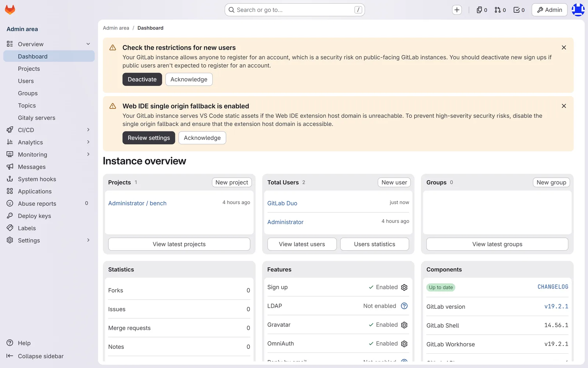This screenshot has height=368, width=588.
Task: Acknowledge the Web IDE fallback alert
Action: tap(202, 138)
